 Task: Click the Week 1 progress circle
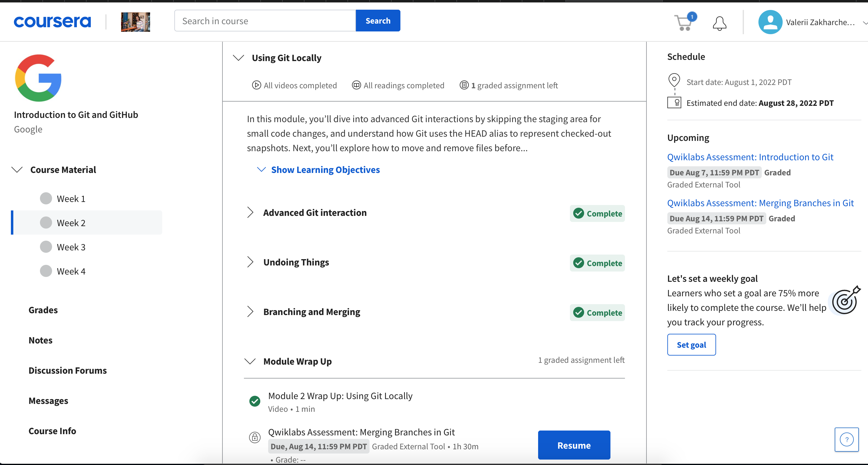click(46, 198)
